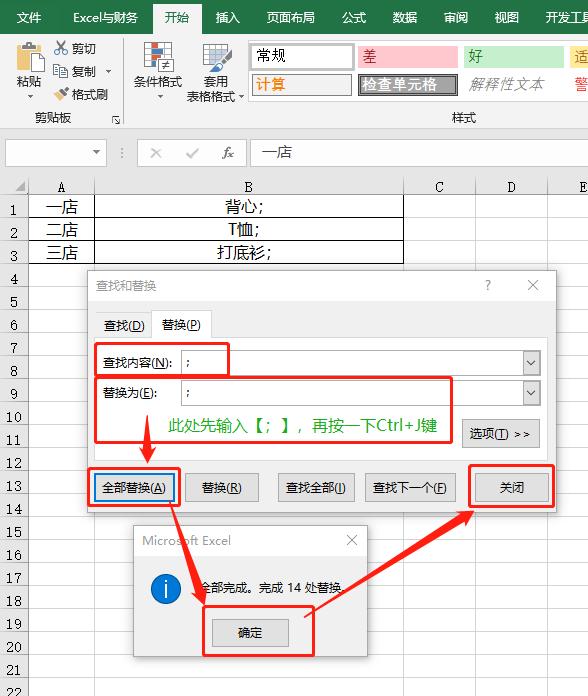The image size is (588, 696).
Task: Click the fx insert function icon
Action: [x=228, y=153]
